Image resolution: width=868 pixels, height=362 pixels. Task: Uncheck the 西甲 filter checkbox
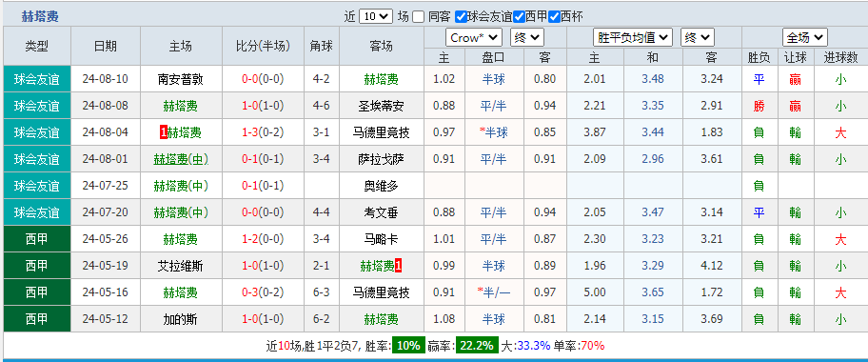tap(519, 16)
